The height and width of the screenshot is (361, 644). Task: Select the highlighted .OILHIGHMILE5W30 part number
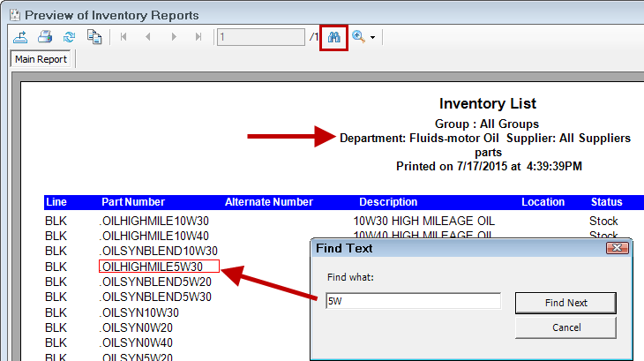[x=152, y=266]
